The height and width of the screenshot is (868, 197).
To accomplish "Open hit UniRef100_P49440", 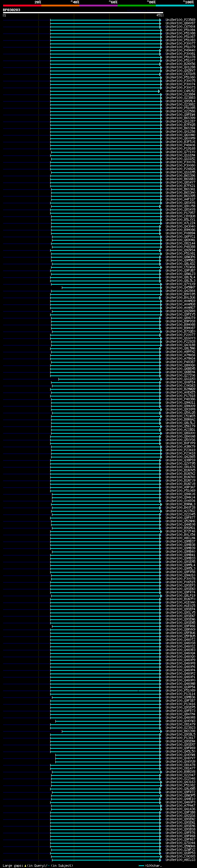I will [180, 50].
